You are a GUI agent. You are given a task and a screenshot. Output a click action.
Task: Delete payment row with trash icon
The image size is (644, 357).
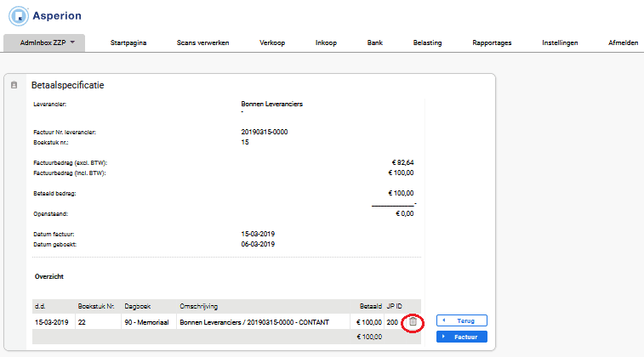(413, 322)
